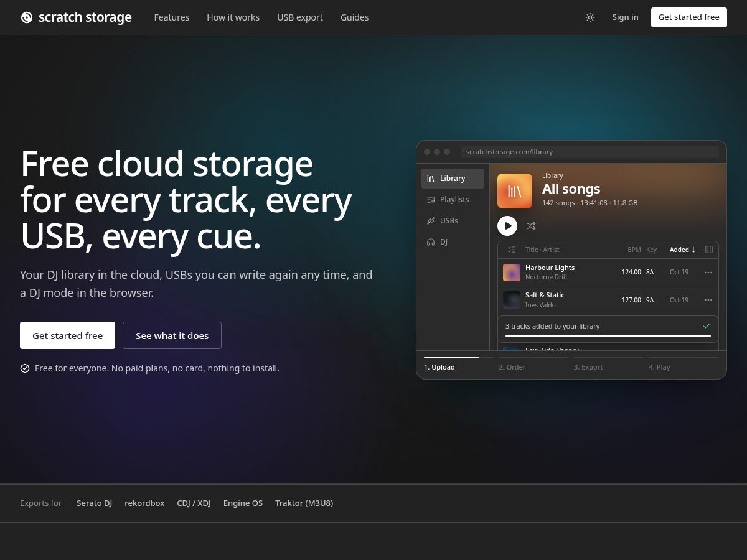This screenshot has height=560, width=747.
Task: Sort by the Title · Artist column header
Action: [x=542, y=250]
